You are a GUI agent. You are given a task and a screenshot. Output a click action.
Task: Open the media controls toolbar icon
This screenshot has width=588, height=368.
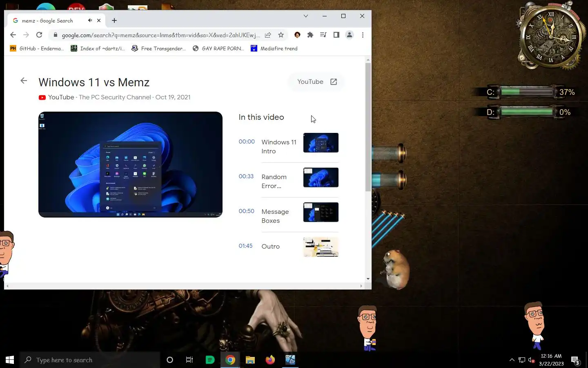(x=323, y=35)
